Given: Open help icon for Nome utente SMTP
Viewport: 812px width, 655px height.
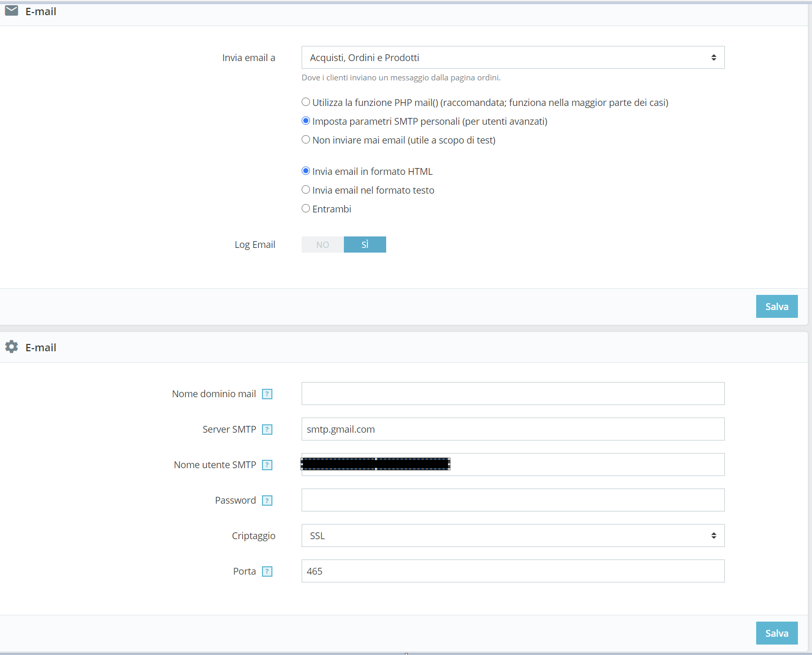Looking at the screenshot, I should pos(267,465).
